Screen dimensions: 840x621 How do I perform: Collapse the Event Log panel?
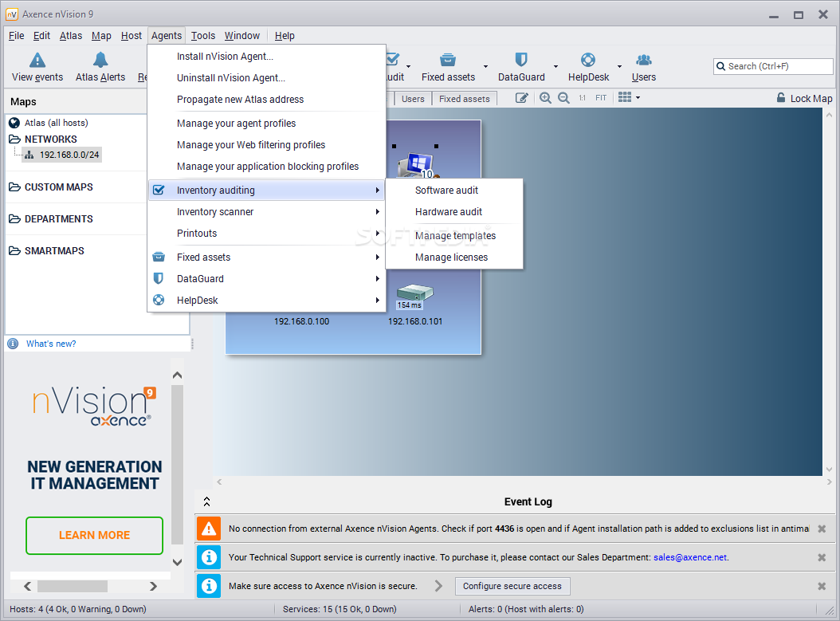[x=206, y=501]
